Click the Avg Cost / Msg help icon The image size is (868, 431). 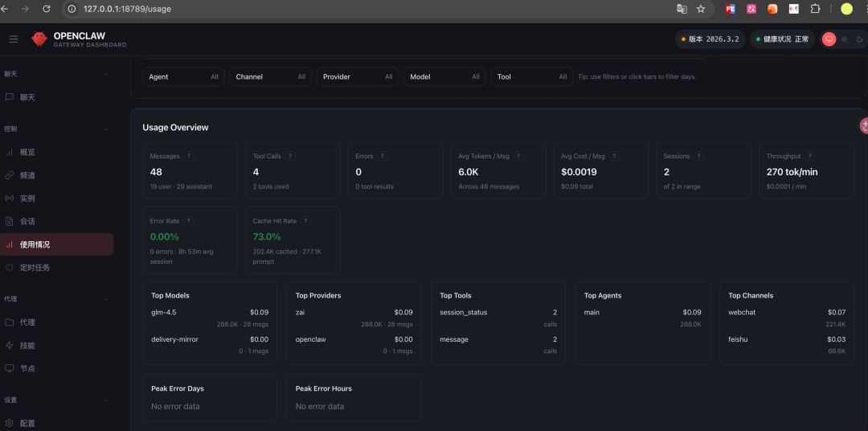(x=614, y=156)
